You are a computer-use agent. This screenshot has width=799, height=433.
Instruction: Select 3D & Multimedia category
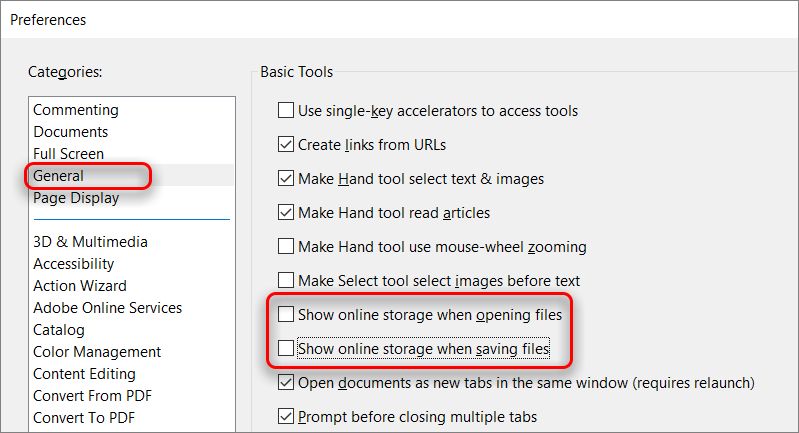coord(90,242)
